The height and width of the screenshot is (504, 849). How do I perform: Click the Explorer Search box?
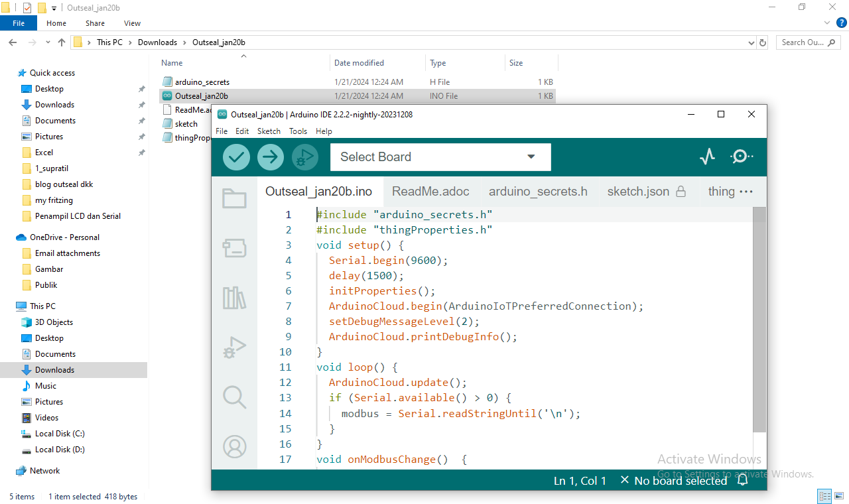pyautogui.click(x=809, y=42)
